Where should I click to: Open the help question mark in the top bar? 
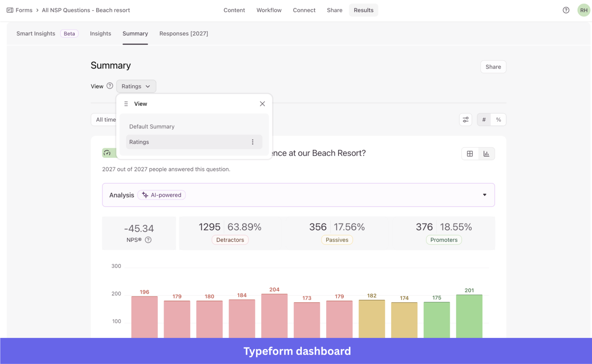[566, 10]
